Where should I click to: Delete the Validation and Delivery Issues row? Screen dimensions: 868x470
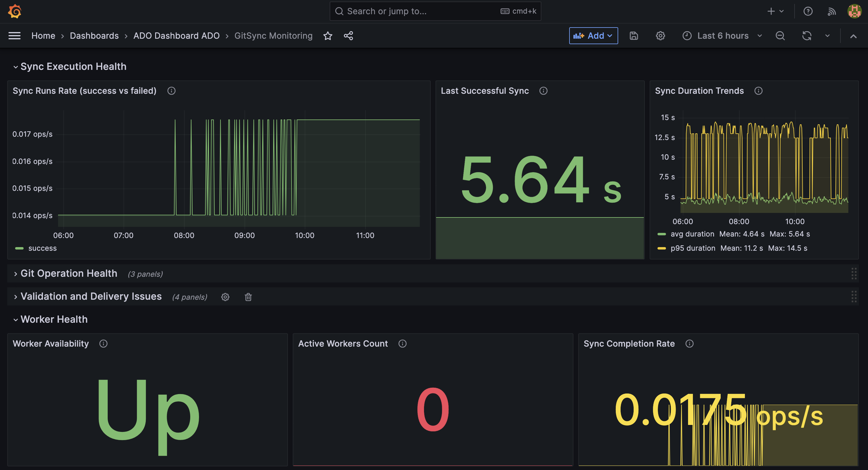click(248, 297)
